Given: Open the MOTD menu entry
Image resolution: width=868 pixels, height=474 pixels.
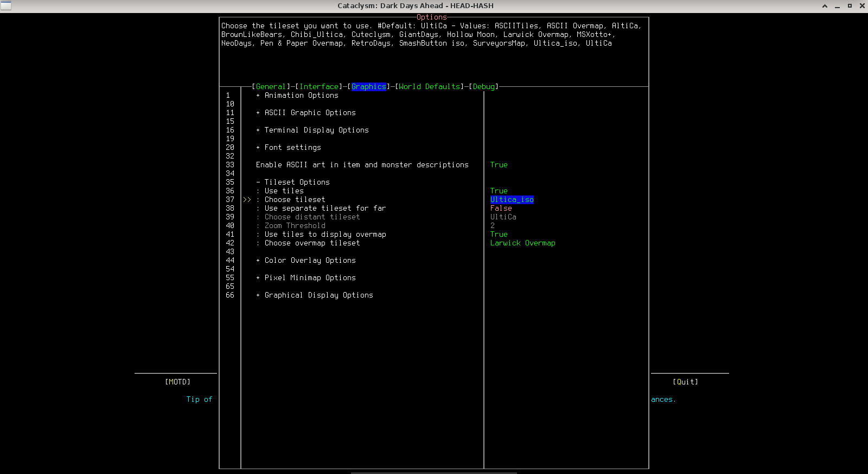Looking at the screenshot, I should 177,382.
